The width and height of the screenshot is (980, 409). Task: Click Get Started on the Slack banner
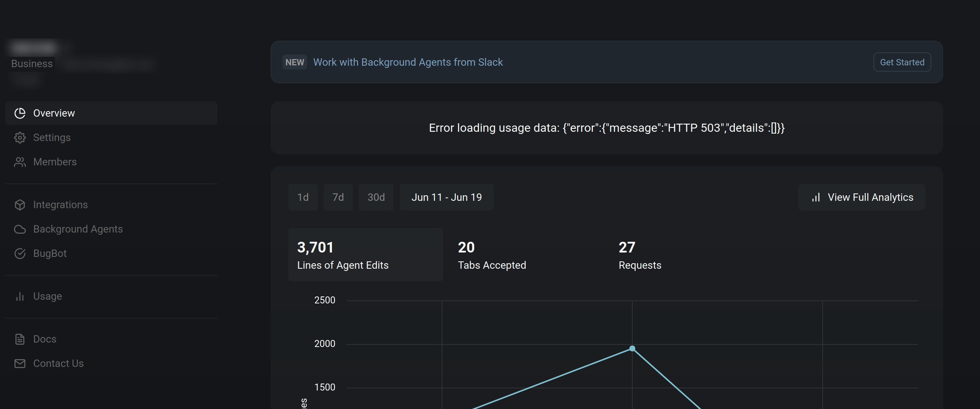902,62
